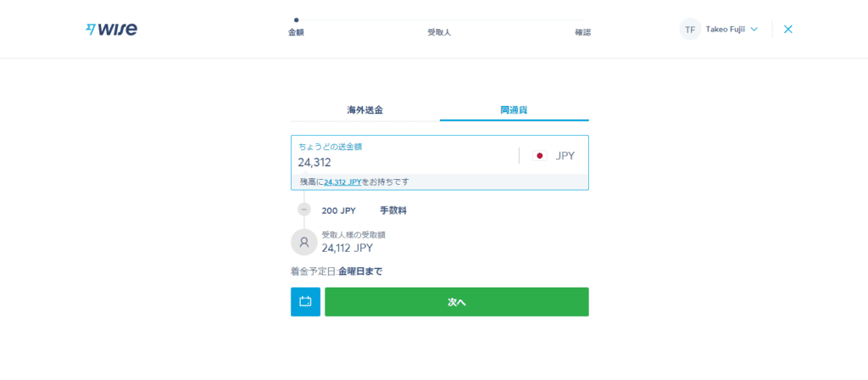Screen dimensions: 868x380
Task: Expand the Takeo Fujii account chevron
Action: pos(754,30)
